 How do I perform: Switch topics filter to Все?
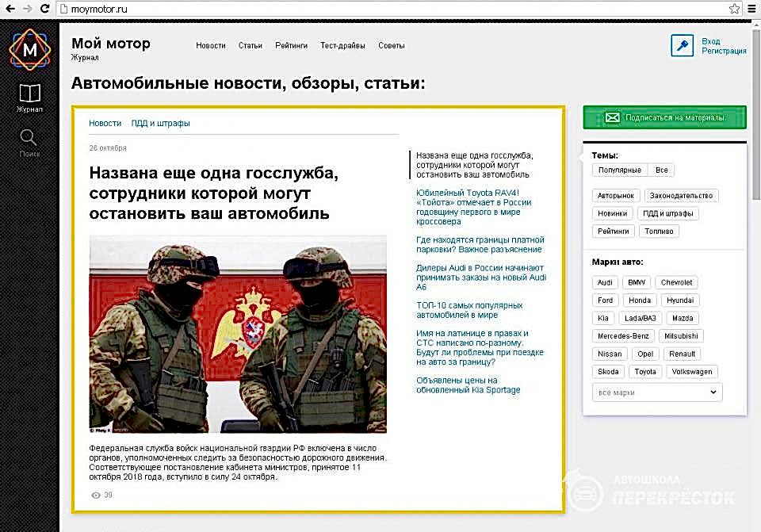(x=661, y=170)
